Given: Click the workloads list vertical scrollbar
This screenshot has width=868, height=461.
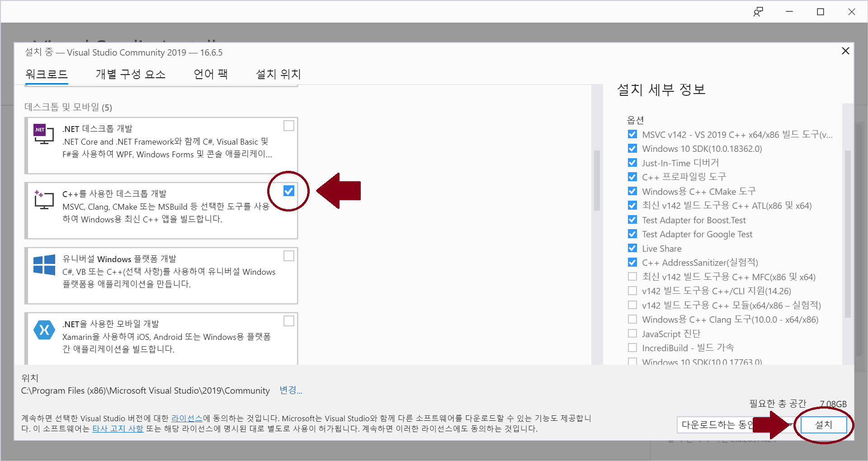Looking at the screenshot, I should tap(597, 181).
